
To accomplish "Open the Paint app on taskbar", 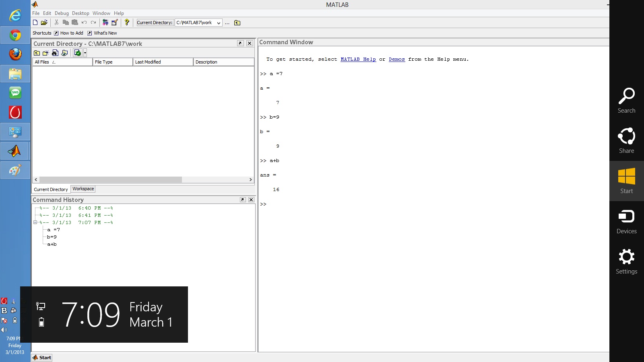I will tap(15, 170).
